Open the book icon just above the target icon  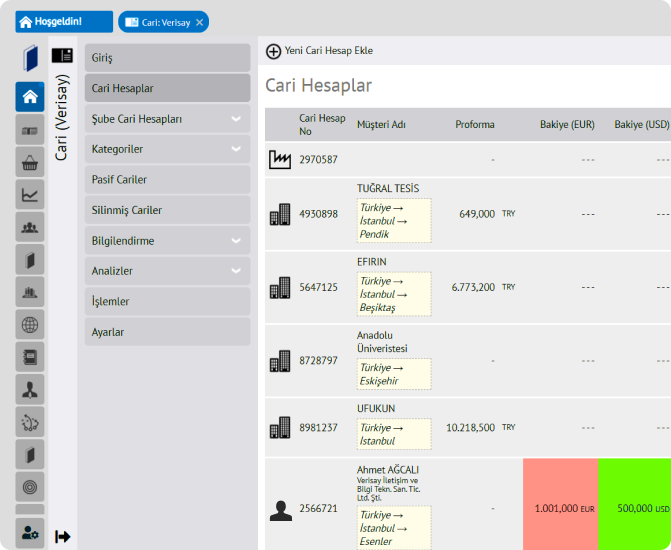point(30,455)
